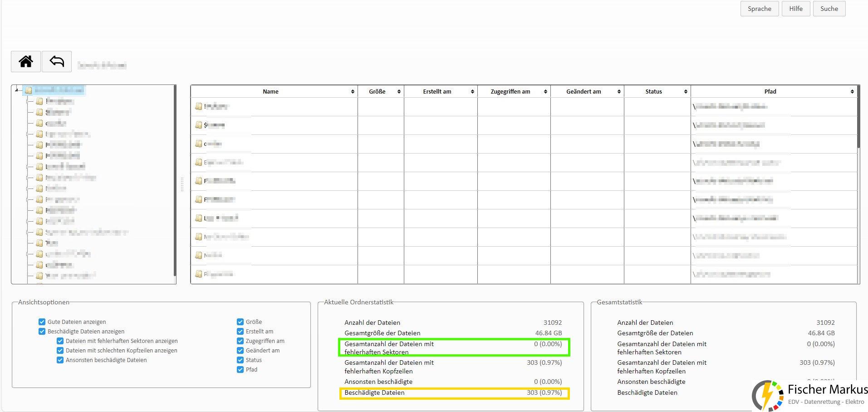Open the Hilfe menu

coord(795,9)
